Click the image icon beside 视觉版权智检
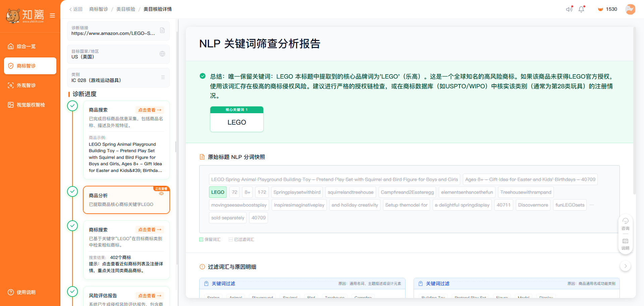The image size is (644, 306). click(x=11, y=105)
